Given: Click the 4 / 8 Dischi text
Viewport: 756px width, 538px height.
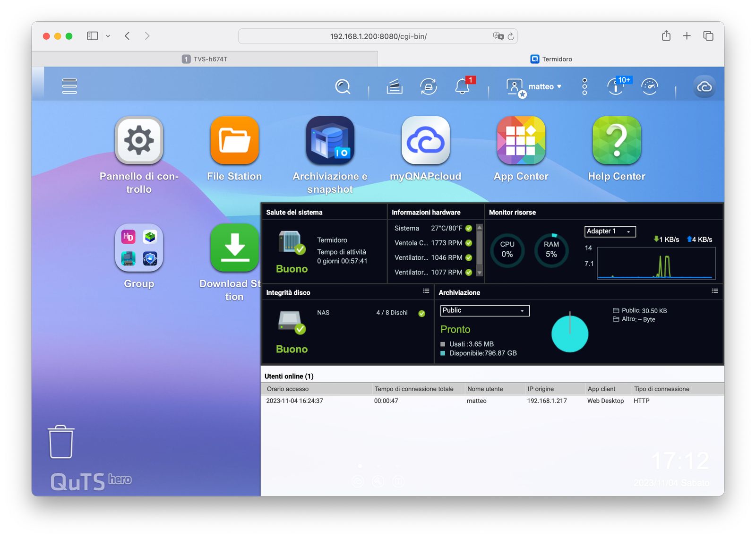Looking at the screenshot, I should [x=392, y=313].
